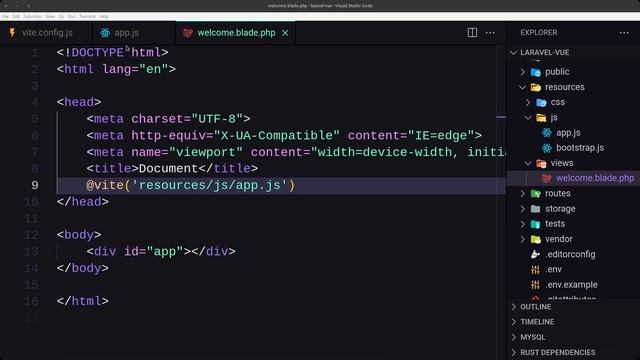Click the meta charset="UTF-8" code line

tap(168, 119)
